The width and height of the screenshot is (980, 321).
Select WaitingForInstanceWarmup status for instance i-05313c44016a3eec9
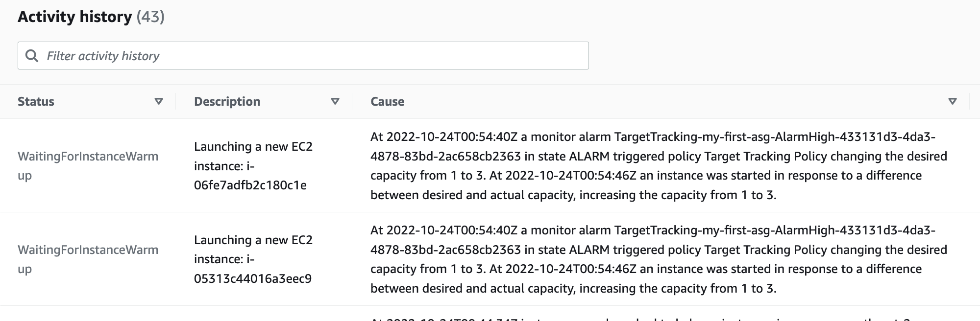[x=88, y=259]
